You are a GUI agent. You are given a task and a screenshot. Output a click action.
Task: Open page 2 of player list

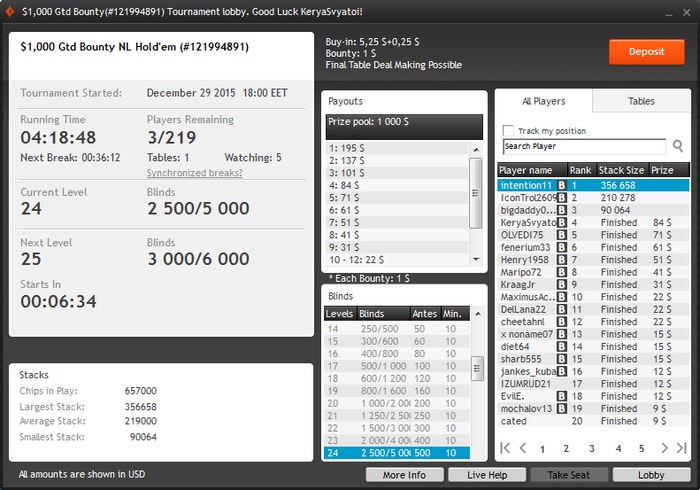(x=566, y=448)
